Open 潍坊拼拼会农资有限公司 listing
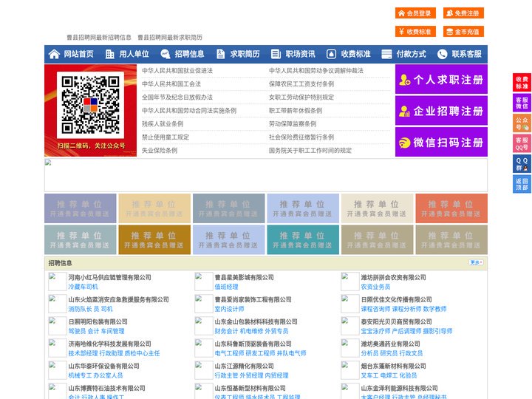 click(x=394, y=277)
